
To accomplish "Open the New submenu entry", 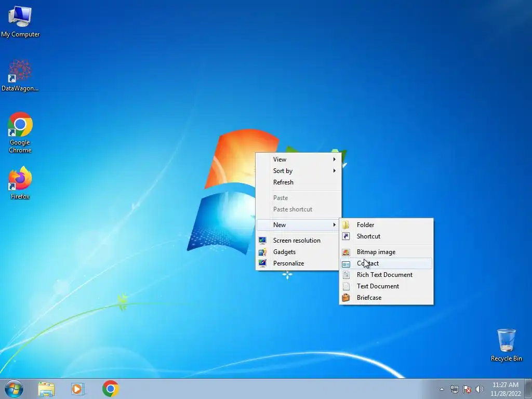I will click(298, 224).
